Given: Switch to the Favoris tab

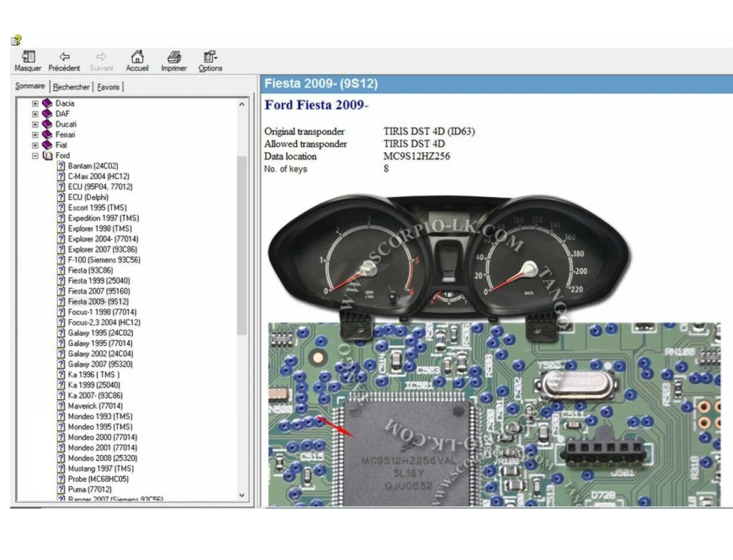Looking at the screenshot, I should [x=108, y=87].
